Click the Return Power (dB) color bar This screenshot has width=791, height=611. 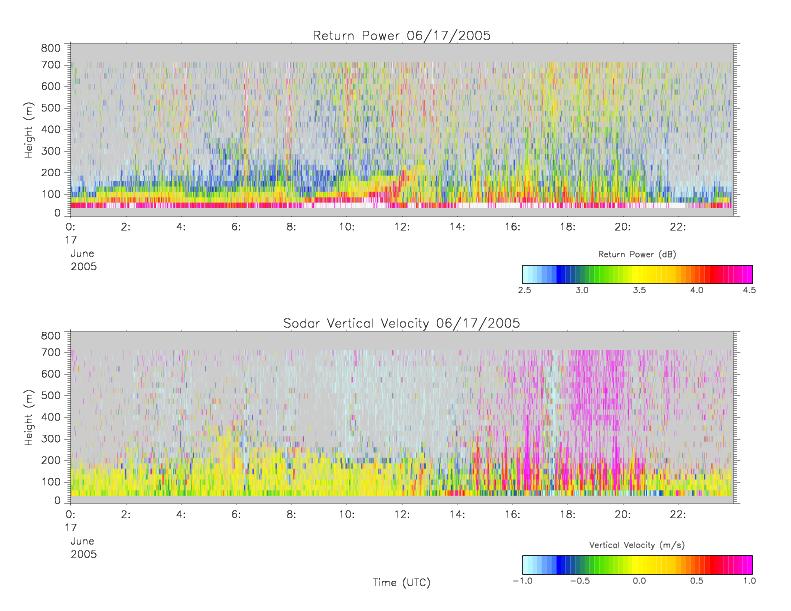[x=637, y=274]
